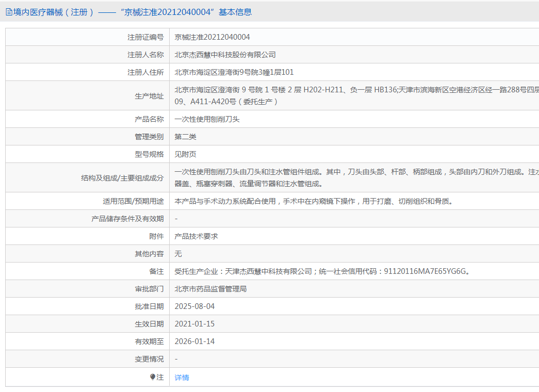This screenshot has width=539, height=392.
Task: Click the 结构及组成/主要组成成分 label
Action: click(x=122, y=178)
